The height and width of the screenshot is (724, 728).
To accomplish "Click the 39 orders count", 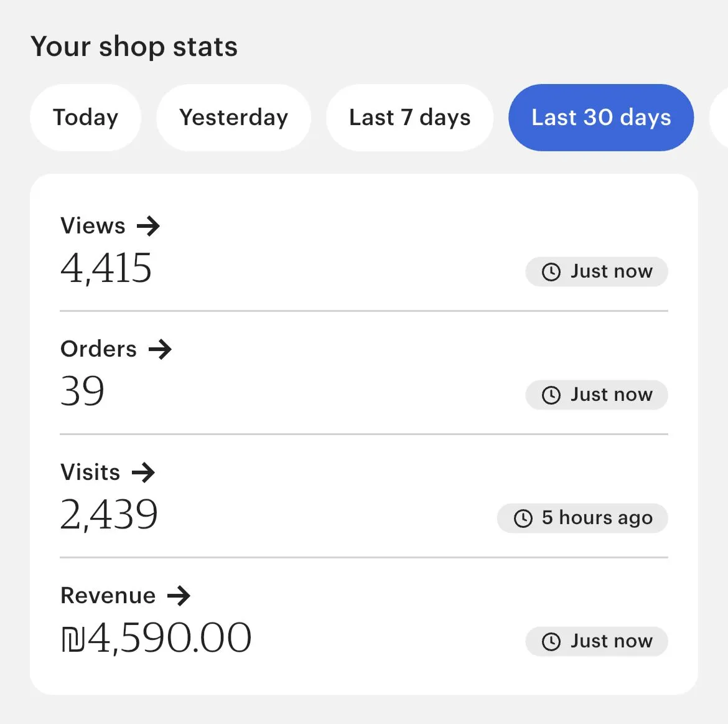I will click(x=83, y=392).
